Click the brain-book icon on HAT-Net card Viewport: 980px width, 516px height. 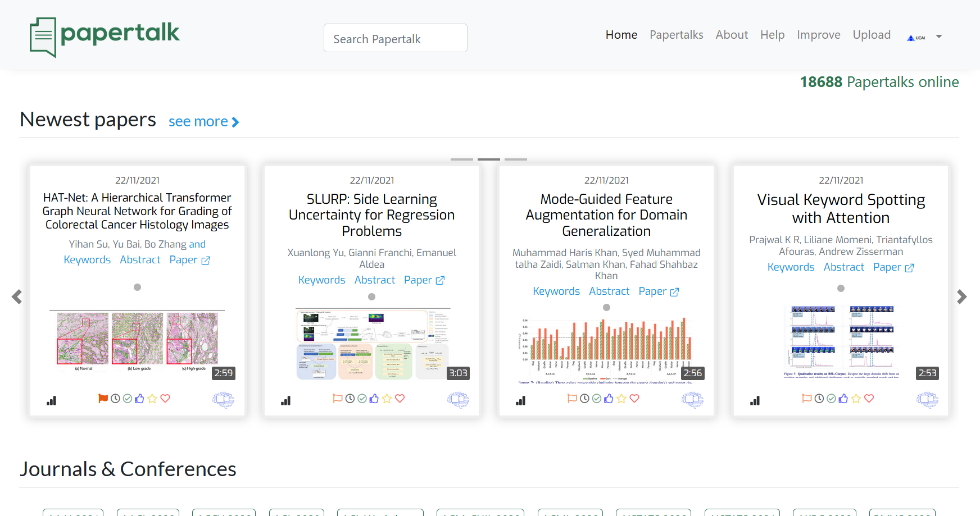(223, 400)
